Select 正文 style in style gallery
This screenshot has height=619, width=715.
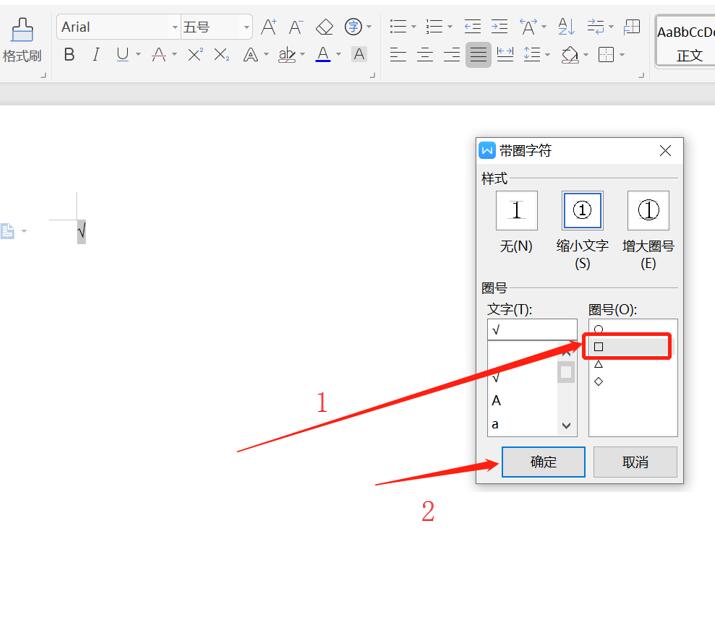[x=685, y=42]
